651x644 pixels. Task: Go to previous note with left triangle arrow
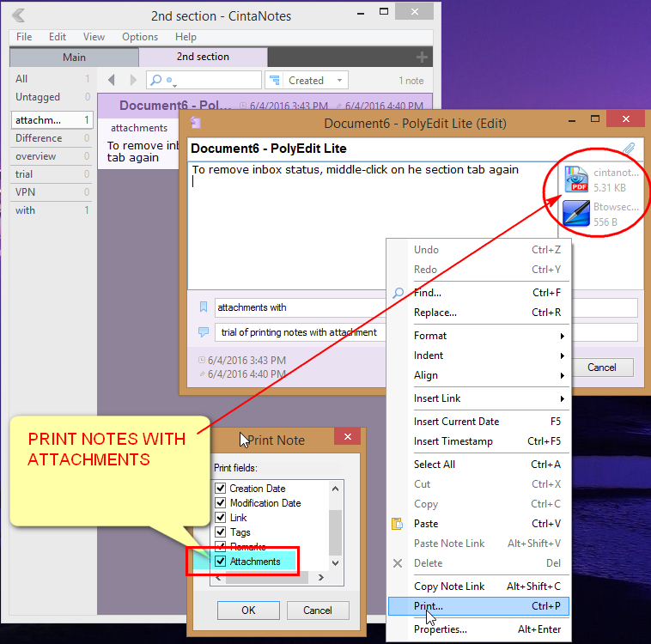pyautogui.click(x=112, y=80)
